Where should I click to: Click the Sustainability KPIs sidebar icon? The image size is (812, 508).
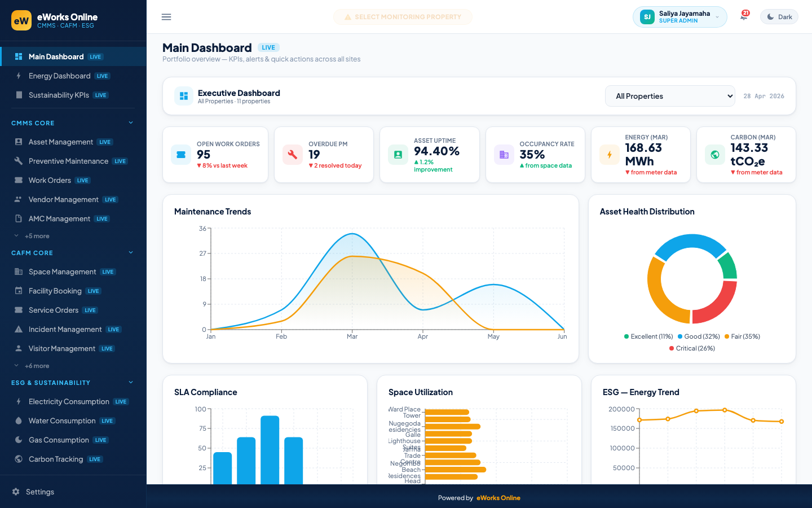(x=19, y=95)
